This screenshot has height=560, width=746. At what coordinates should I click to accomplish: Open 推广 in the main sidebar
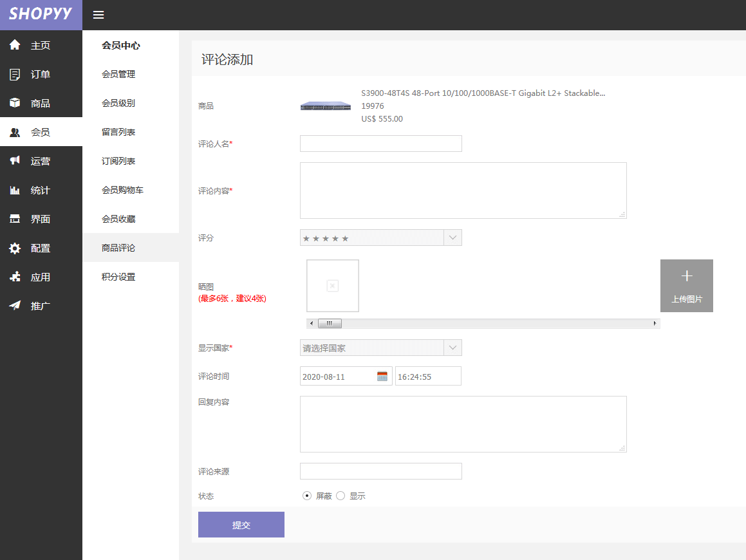coord(41,306)
